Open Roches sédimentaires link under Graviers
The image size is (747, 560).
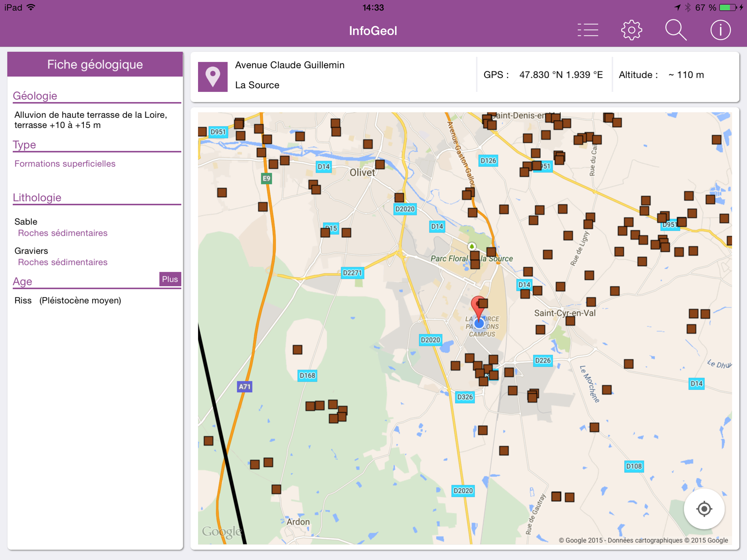62,262
